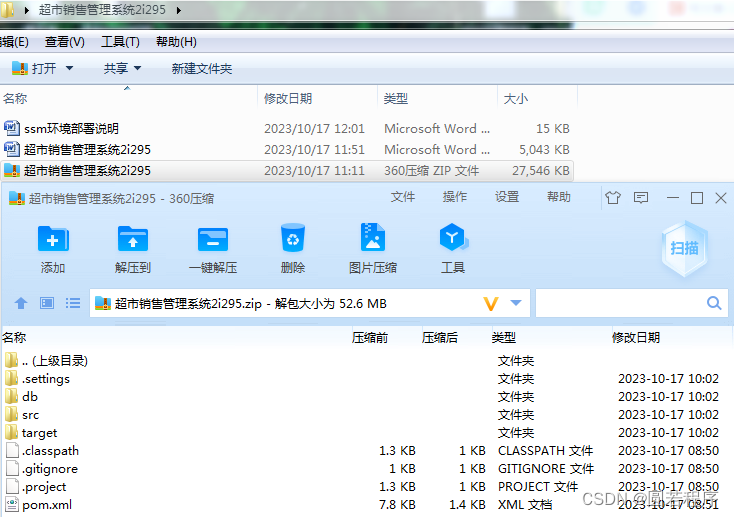This screenshot has width=734, height=517.
Task: Switch to list view mode button
Action: click(x=73, y=303)
